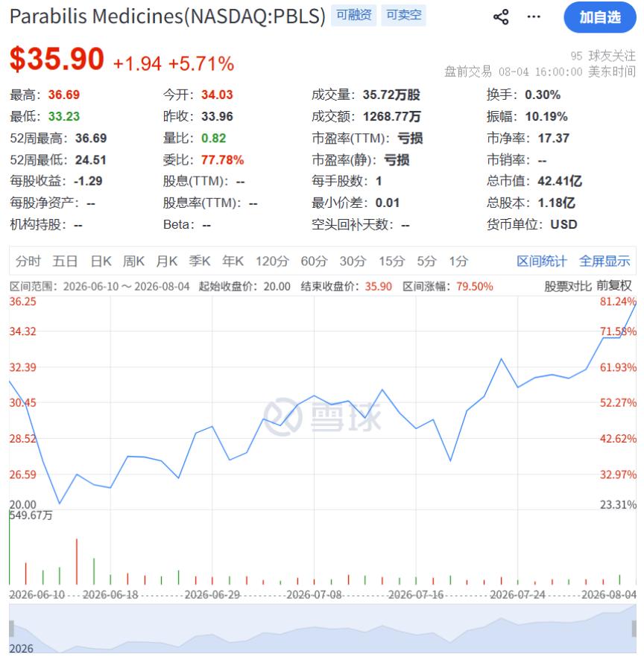Grab the right range slider handle
644x657 pixels.
click(x=634, y=629)
